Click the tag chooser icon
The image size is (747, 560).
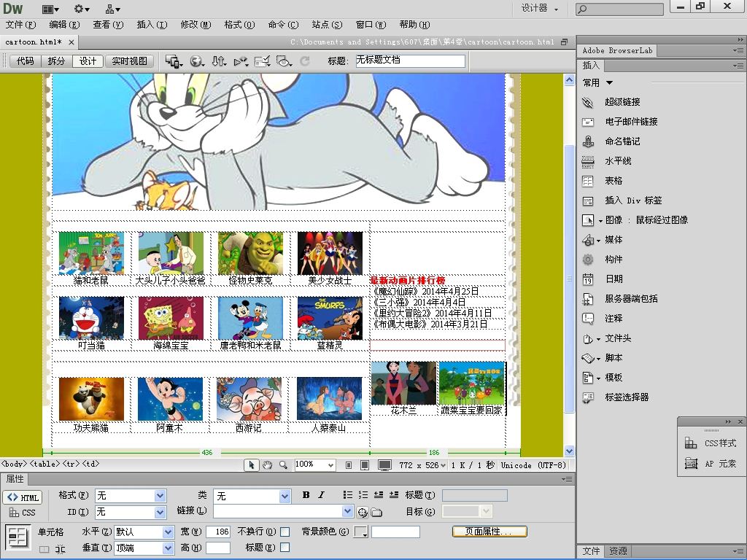pyautogui.click(x=588, y=397)
